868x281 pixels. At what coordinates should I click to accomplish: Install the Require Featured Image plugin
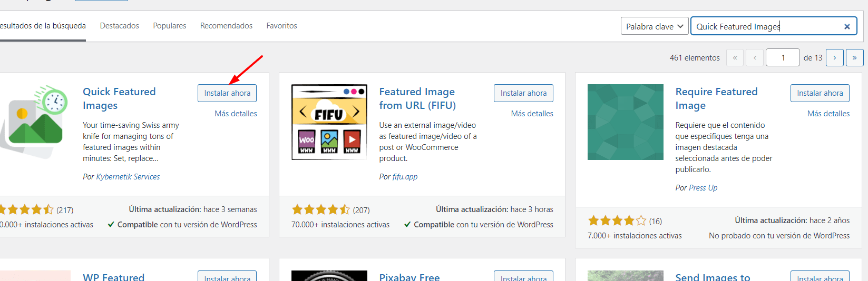[820, 93]
